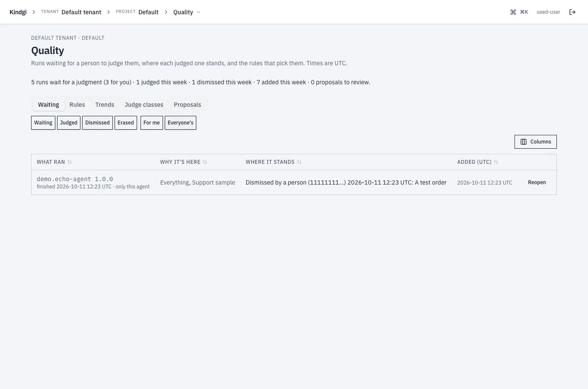Sort by the Added (UTC) column arrows

(x=496, y=162)
